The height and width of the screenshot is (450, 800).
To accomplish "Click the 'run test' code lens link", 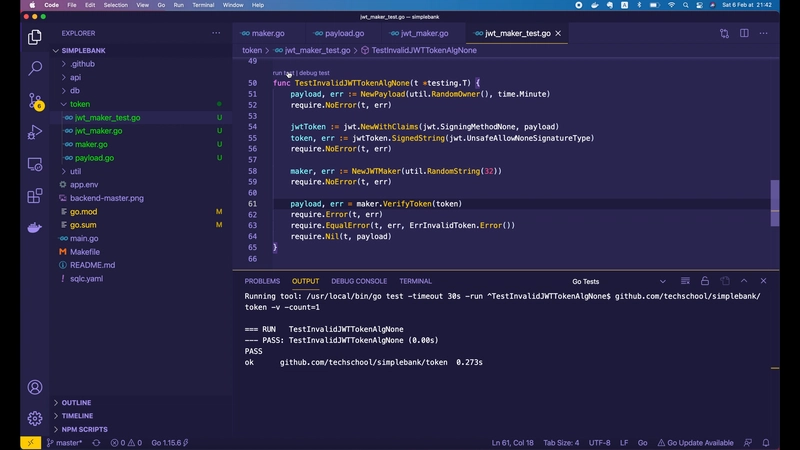I will (x=283, y=73).
